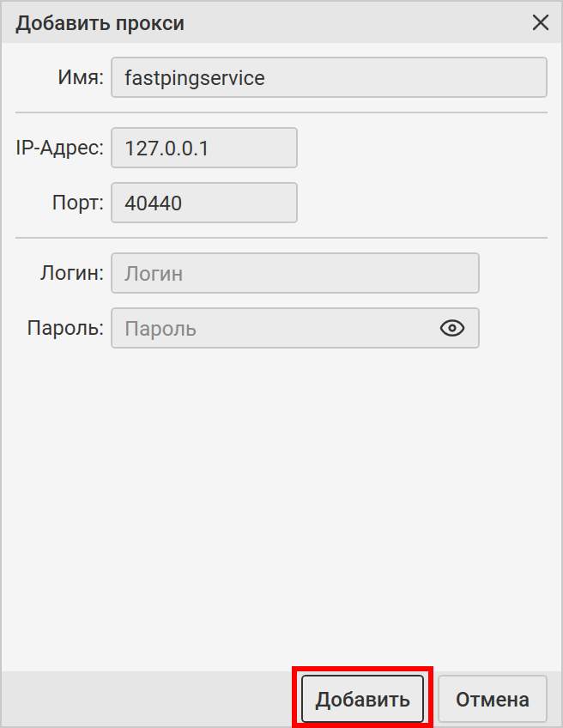Show password with the eye icon
The width and height of the screenshot is (563, 728).
tap(452, 328)
